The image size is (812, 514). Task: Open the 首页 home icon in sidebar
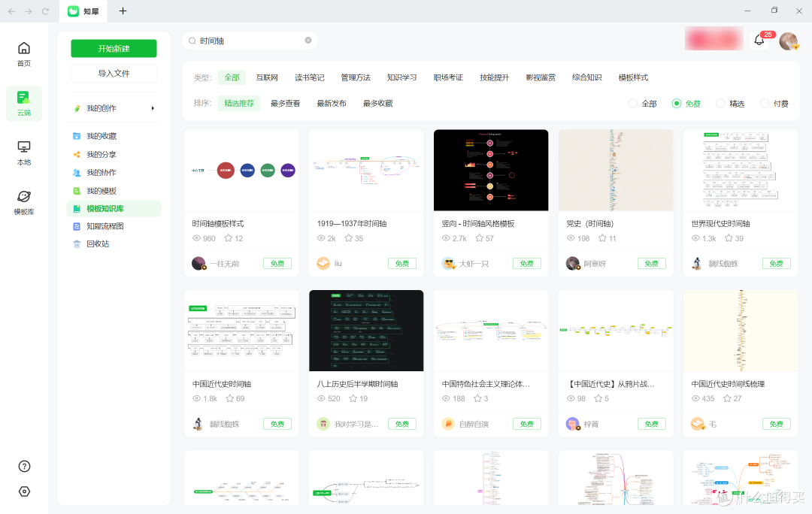pyautogui.click(x=24, y=49)
